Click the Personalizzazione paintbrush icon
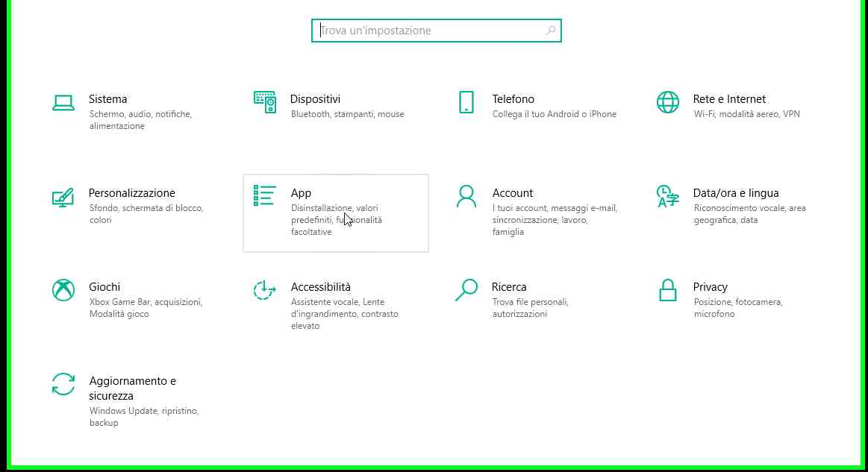 63,197
